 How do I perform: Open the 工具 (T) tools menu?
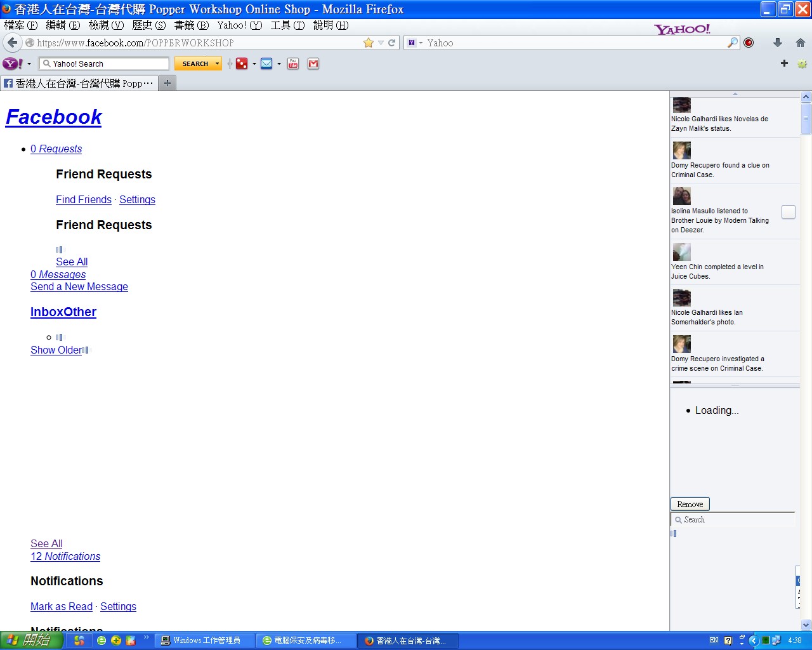(287, 25)
